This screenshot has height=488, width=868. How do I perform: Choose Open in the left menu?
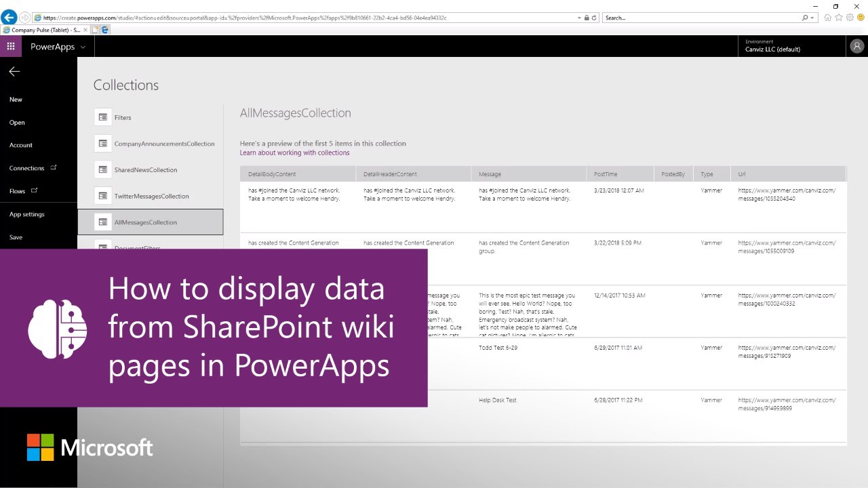pyautogui.click(x=17, y=123)
